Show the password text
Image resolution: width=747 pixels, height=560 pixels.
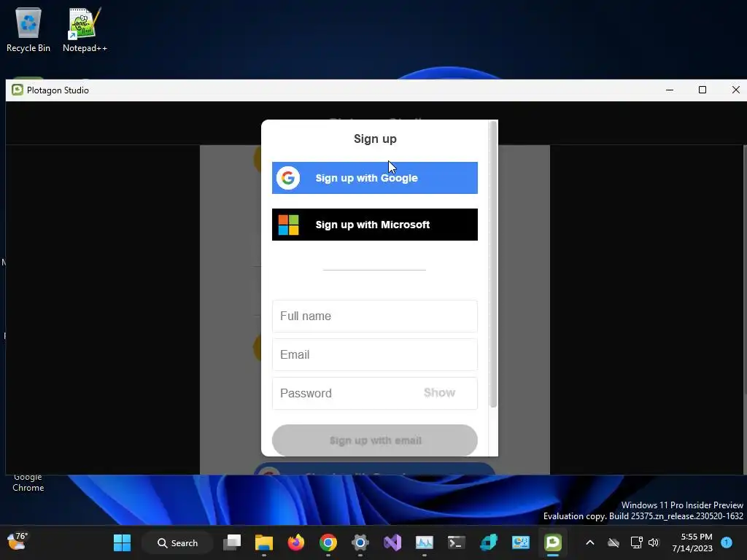[439, 392]
